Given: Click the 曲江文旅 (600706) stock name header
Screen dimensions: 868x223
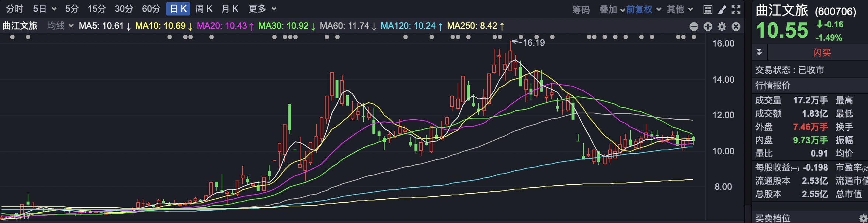Looking at the screenshot, I should tap(806, 11).
